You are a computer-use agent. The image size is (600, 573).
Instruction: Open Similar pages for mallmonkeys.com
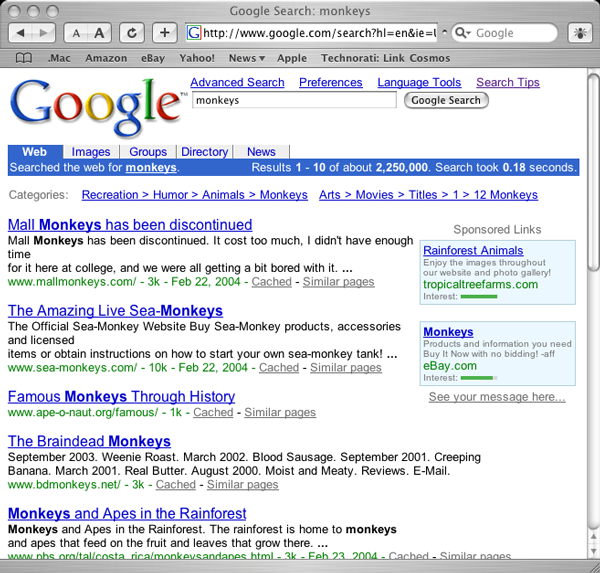339,282
